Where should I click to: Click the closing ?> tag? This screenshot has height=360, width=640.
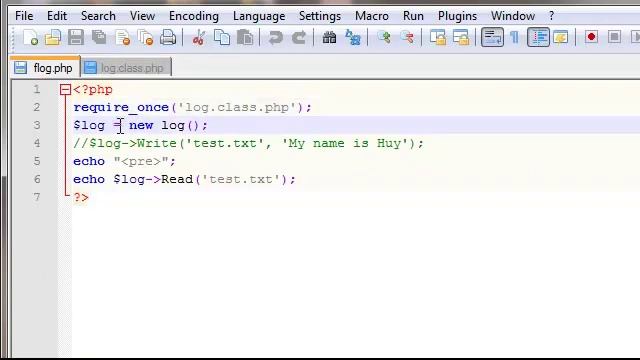coord(81,198)
